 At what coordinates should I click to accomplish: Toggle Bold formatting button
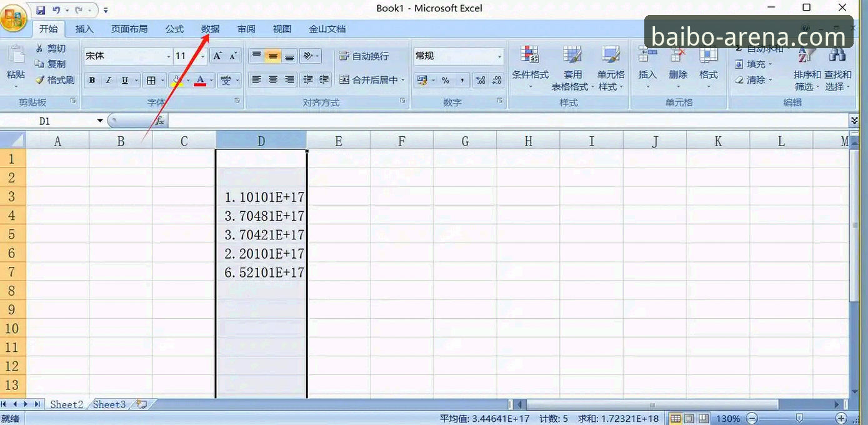(x=92, y=80)
